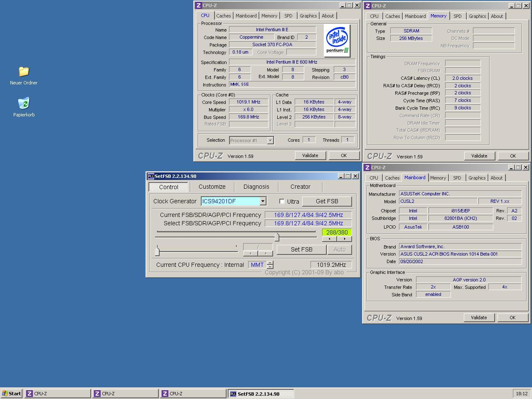The width and height of the screenshot is (532, 399).
Task: Click Validate in the CPU tab window
Action: click(310, 155)
